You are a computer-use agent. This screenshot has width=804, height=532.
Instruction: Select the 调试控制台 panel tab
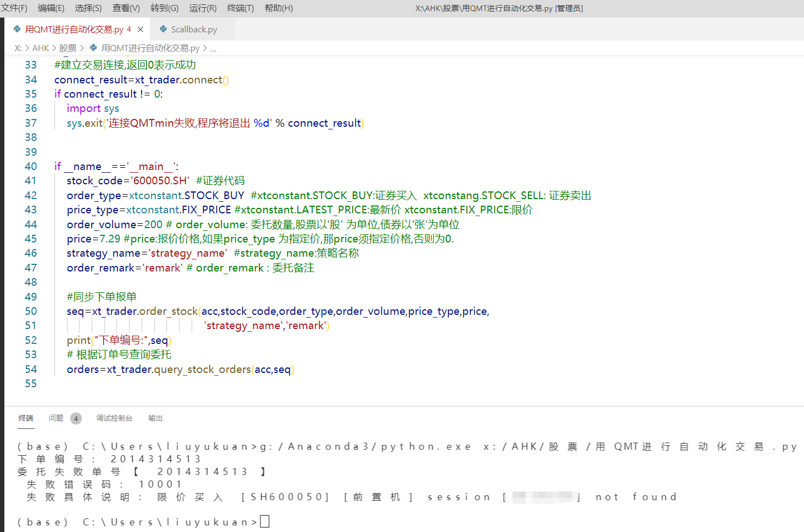click(114, 418)
